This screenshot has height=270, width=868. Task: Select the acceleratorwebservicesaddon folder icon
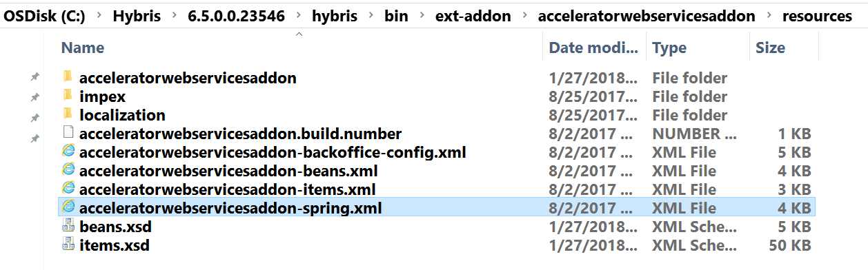coord(67,77)
